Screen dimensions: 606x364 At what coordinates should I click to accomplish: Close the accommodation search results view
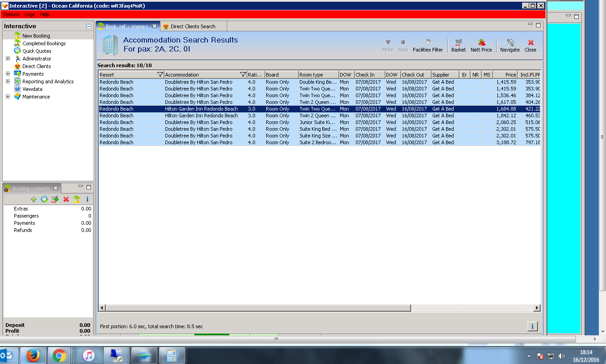(530, 46)
